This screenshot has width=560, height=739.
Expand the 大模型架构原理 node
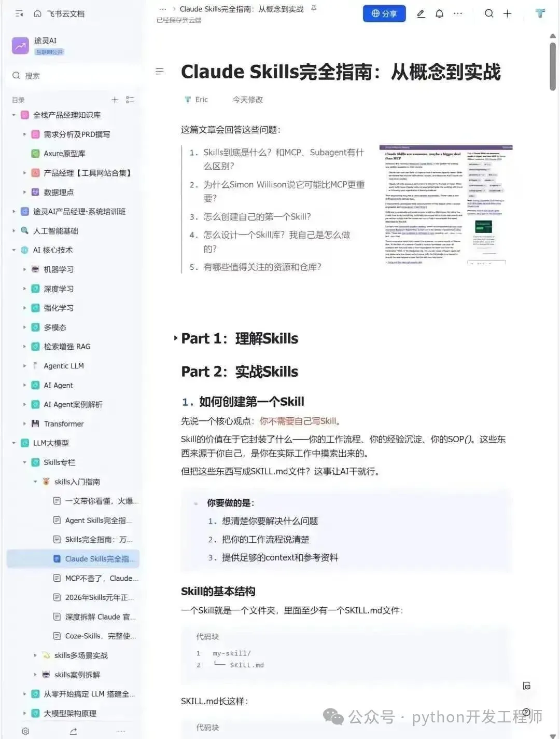24,714
